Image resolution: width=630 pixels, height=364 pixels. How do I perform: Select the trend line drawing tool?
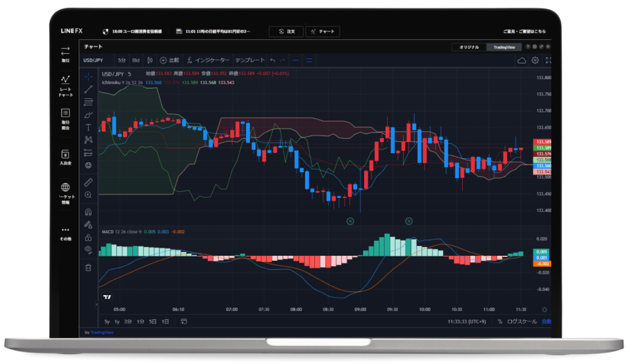[88, 89]
